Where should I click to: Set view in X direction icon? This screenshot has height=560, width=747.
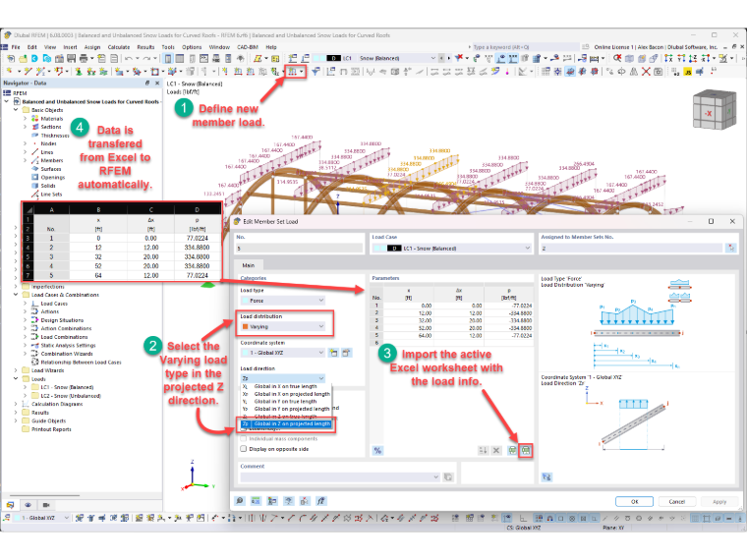(669, 58)
